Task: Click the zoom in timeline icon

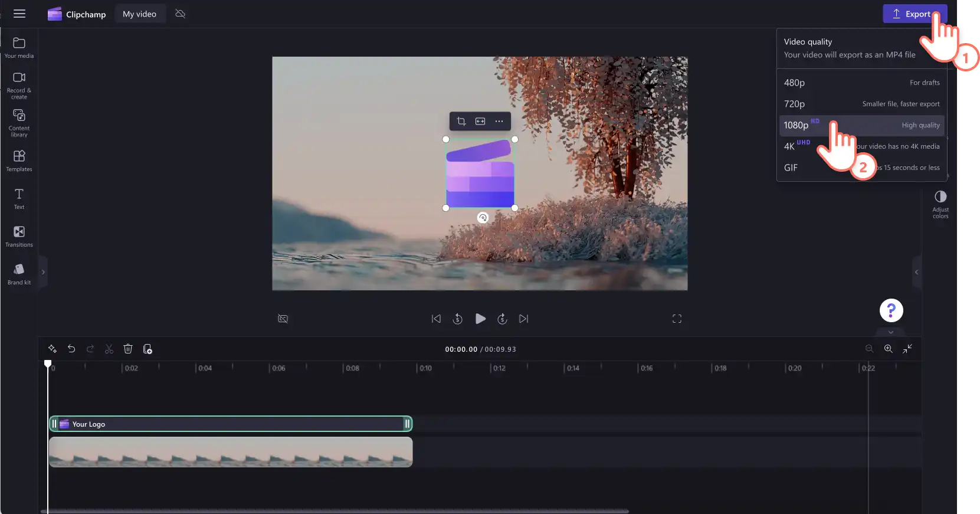Action: pyautogui.click(x=888, y=349)
